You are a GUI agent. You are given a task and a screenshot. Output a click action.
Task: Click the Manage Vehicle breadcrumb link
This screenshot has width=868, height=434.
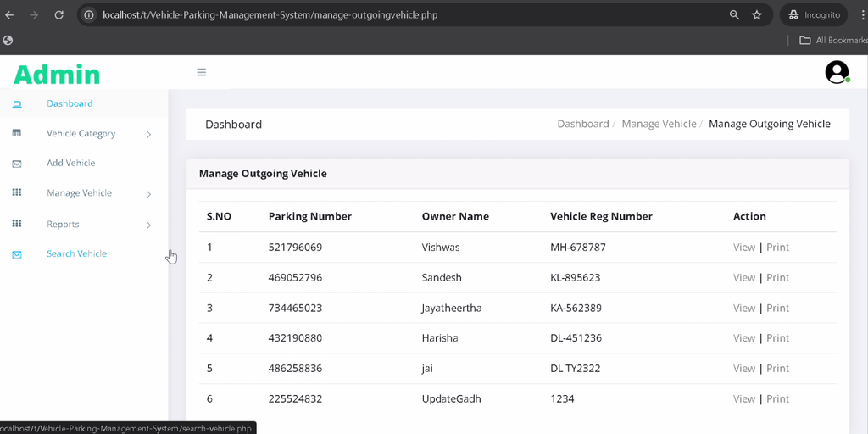[659, 124]
